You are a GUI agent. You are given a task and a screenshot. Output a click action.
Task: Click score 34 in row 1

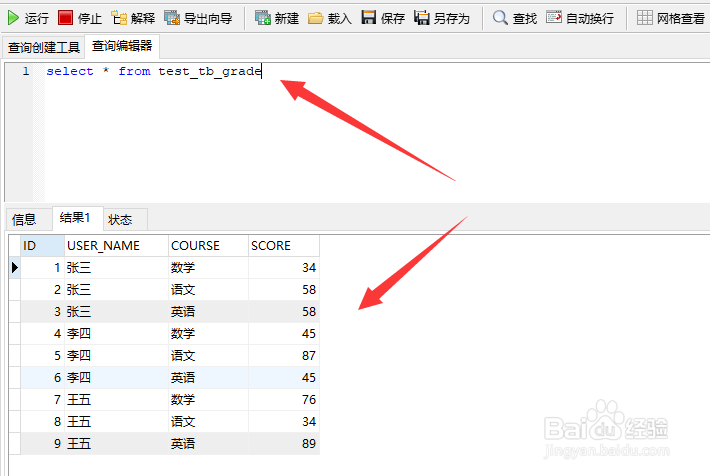284,268
